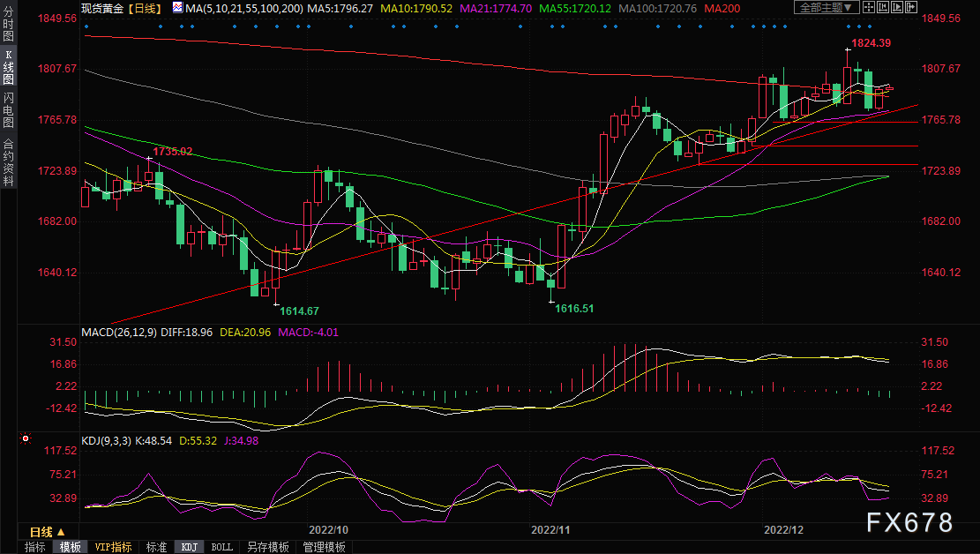This screenshot has width=980, height=554.
Task: Click the 管理模板 button
Action: click(x=324, y=547)
